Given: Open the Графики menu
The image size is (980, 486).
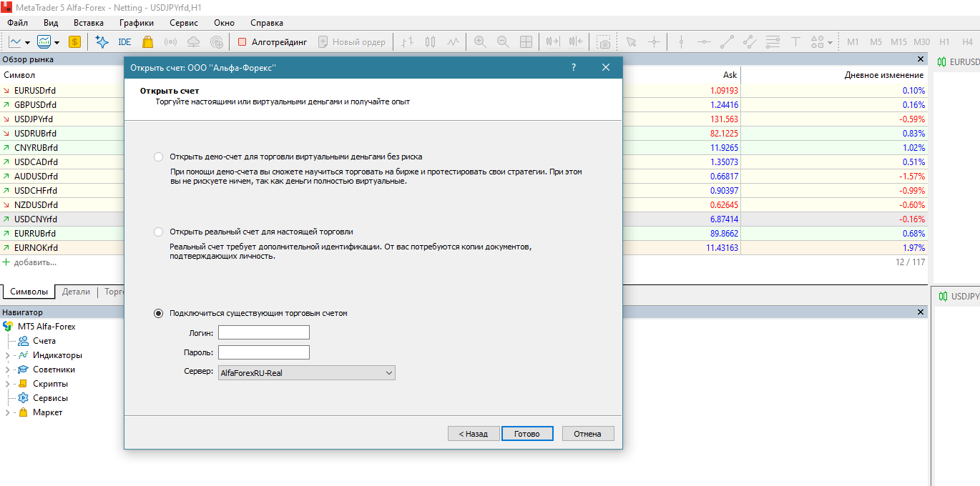Looking at the screenshot, I should click(x=137, y=23).
